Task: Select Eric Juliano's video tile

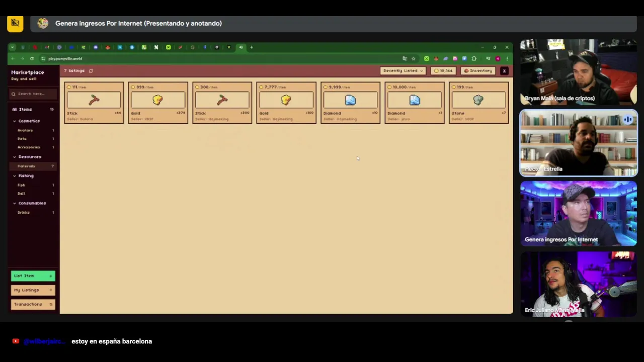Action: tap(579, 284)
